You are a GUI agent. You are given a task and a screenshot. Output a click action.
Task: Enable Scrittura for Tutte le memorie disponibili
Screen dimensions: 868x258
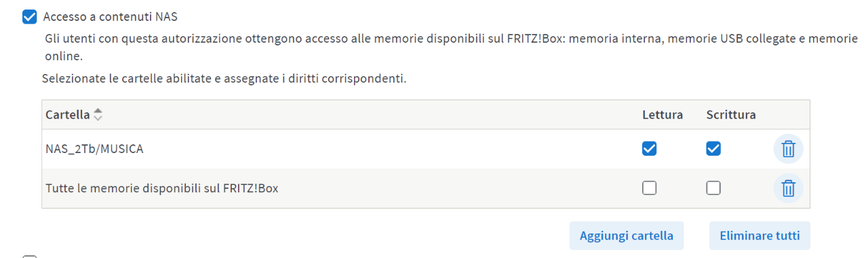coord(713,188)
